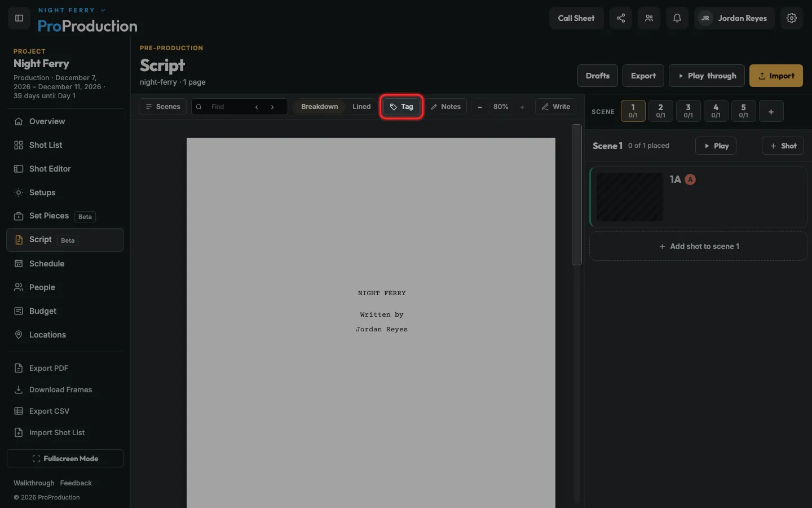Open the Scenes list dropdown
The image size is (812, 508).
pos(163,107)
